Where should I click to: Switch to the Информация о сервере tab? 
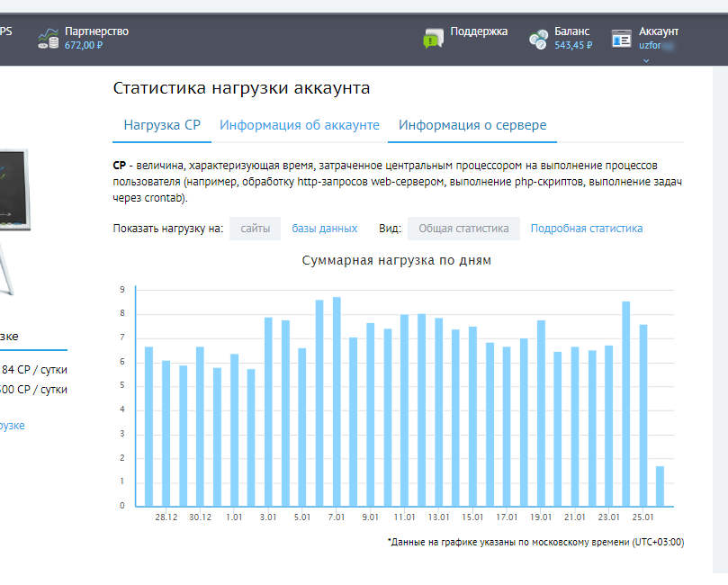point(472,125)
